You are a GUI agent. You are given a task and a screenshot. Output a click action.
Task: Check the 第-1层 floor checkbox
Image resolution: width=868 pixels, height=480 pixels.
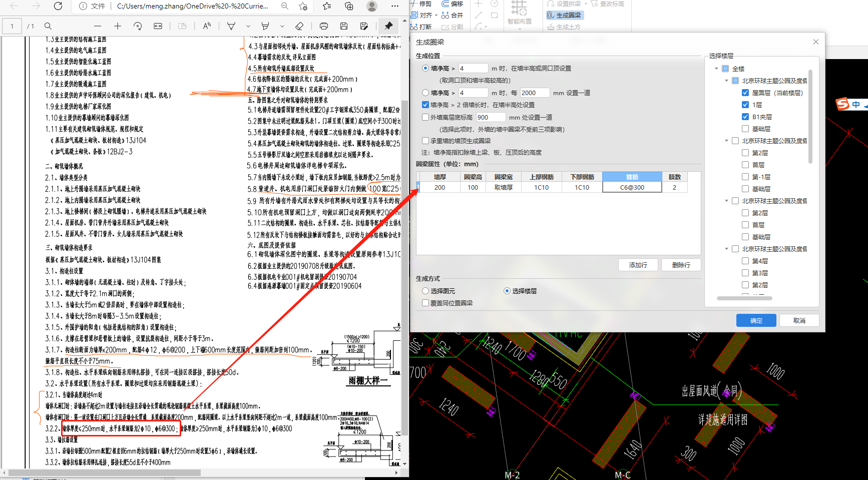745,177
